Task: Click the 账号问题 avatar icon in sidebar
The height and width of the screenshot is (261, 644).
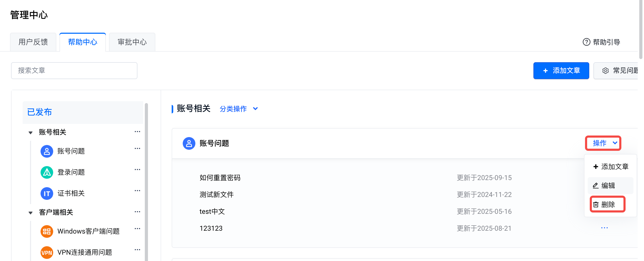Action: coord(47,151)
